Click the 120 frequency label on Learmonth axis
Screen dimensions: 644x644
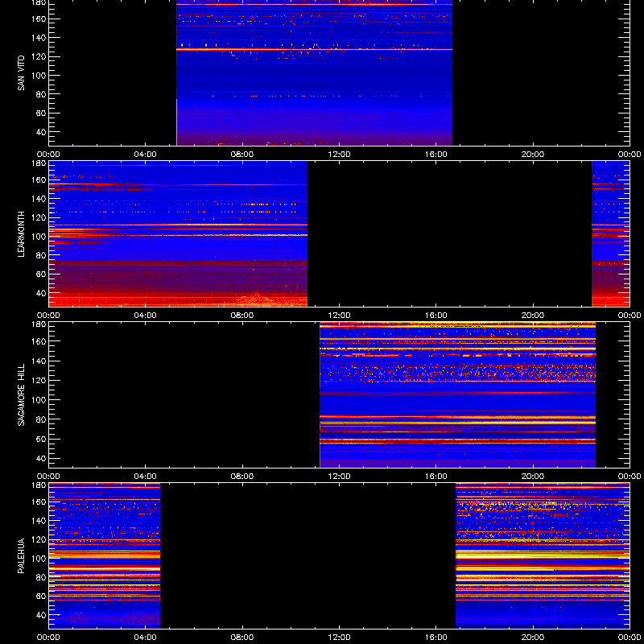(x=38, y=217)
